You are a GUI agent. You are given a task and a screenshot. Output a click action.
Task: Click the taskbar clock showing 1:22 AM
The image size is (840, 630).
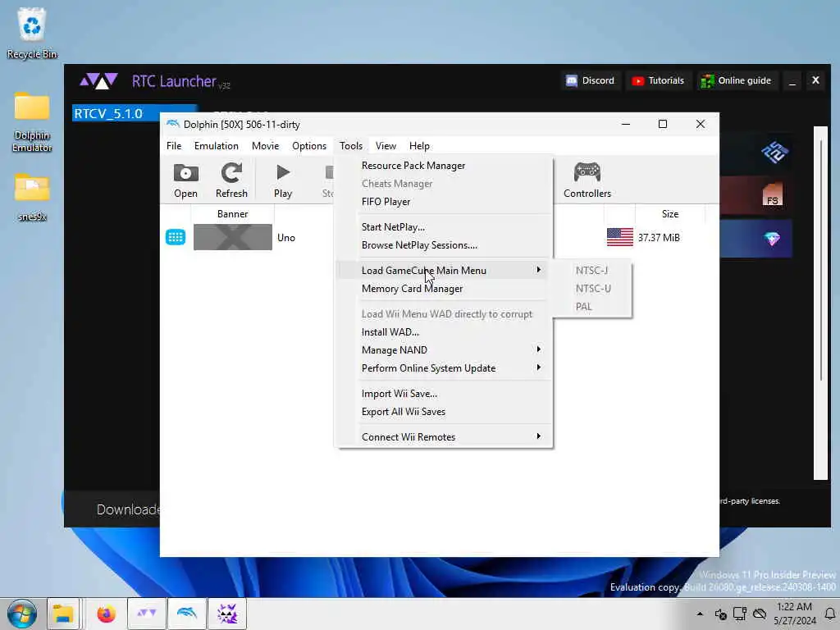coord(794,614)
